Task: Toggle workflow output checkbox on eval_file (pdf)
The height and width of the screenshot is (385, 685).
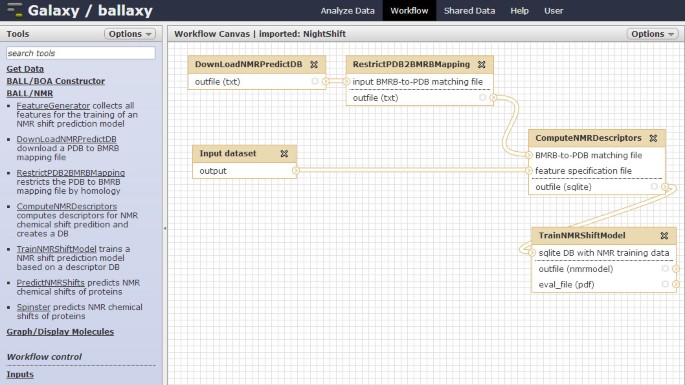Action: (x=665, y=284)
